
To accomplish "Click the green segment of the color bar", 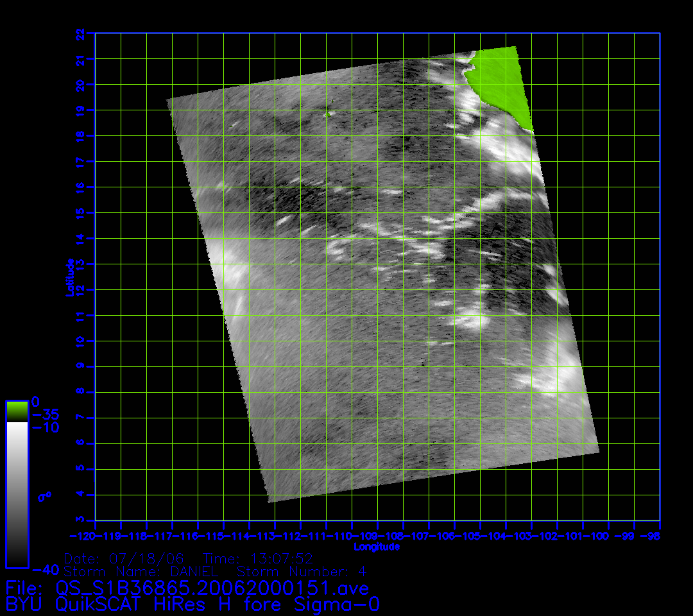I will (17, 411).
